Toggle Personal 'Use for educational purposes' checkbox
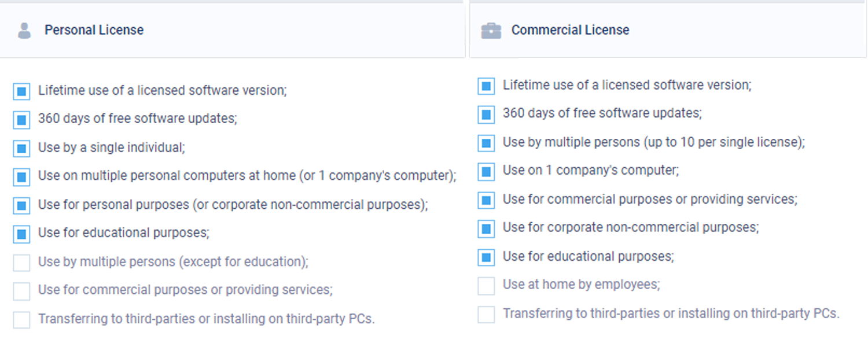The width and height of the screenshot is (868, 347). [x=21, y=234]
